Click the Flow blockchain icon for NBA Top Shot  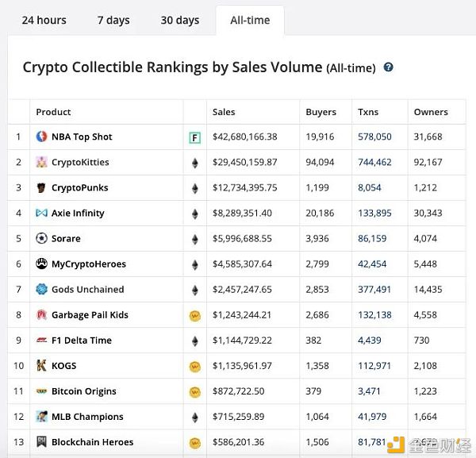(x=194, y=137)
